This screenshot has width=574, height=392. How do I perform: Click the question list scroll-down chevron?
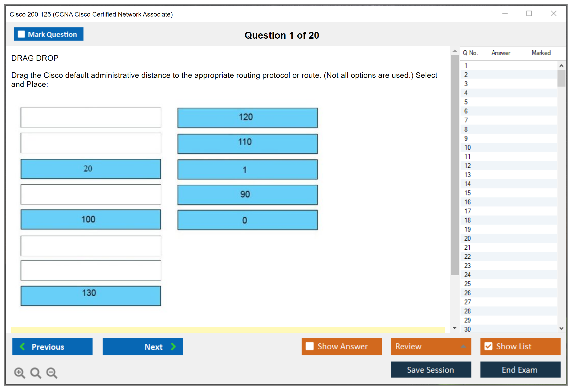tap(561, 328)
